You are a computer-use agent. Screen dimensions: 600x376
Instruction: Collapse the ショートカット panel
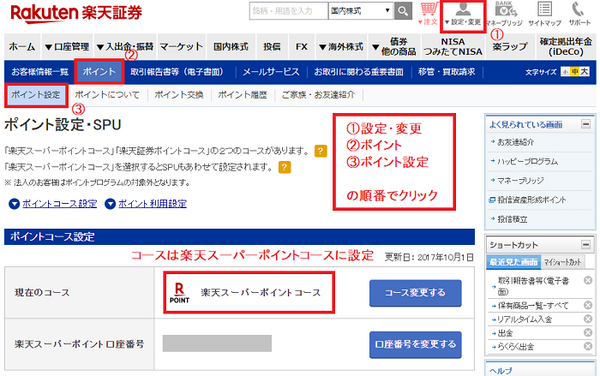[585, 244]
